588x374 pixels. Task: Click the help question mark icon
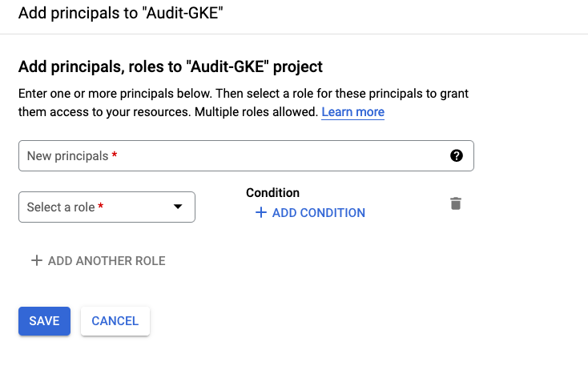pyautogui.click(x=457, y=156)
